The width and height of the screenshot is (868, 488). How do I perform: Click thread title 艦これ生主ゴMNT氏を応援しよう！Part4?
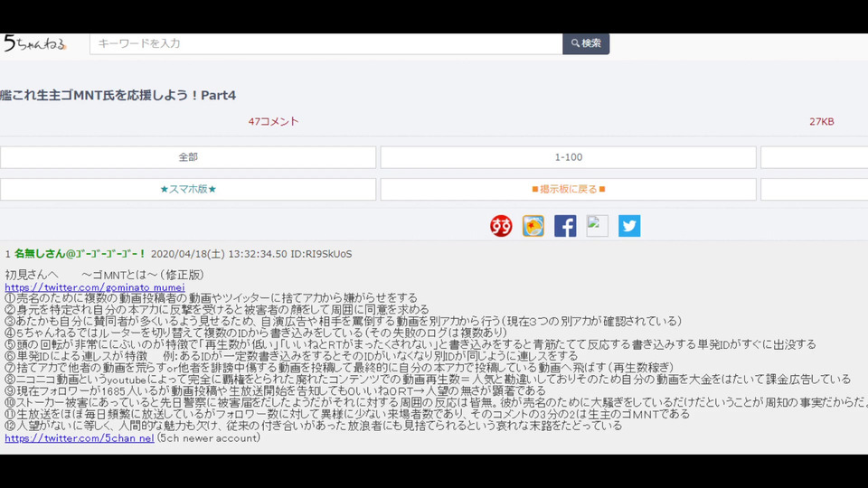point(118,95)
